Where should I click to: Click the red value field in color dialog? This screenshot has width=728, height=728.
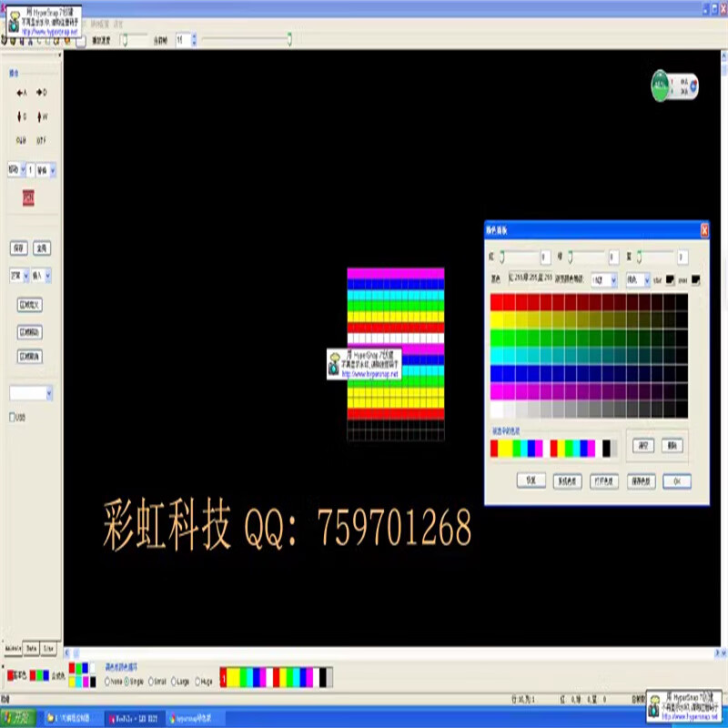pyautogui.click(x=545, y=257)
